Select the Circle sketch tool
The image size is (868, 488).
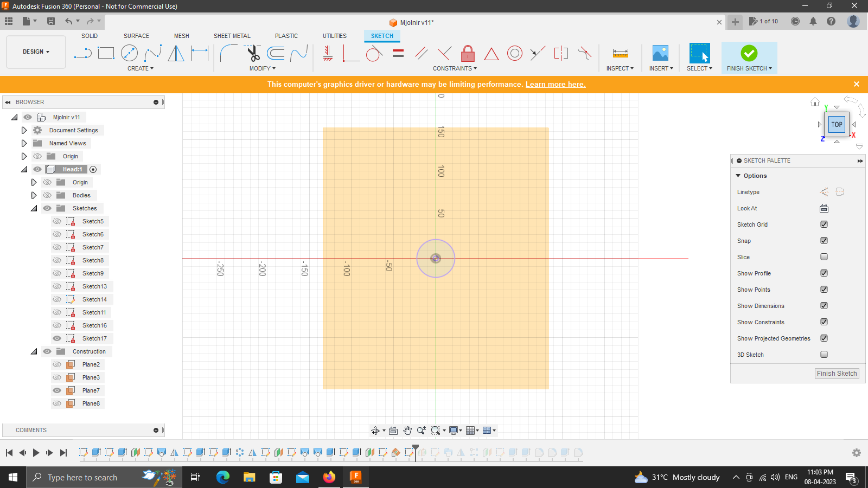(x=129, y=53)
